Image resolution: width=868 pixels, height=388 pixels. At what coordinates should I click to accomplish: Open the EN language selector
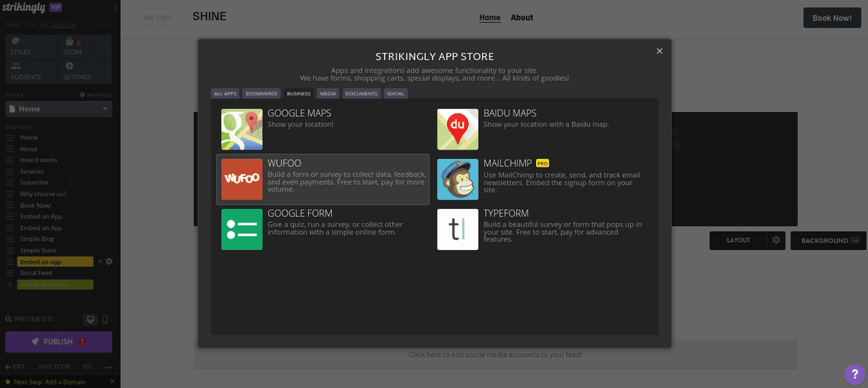click(88, 366)
